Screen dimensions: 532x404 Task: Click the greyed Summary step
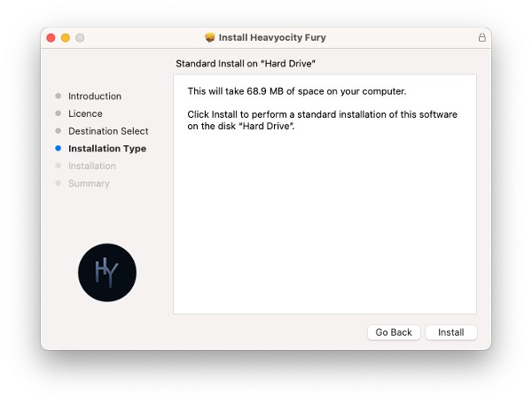(x=89, y=183)
